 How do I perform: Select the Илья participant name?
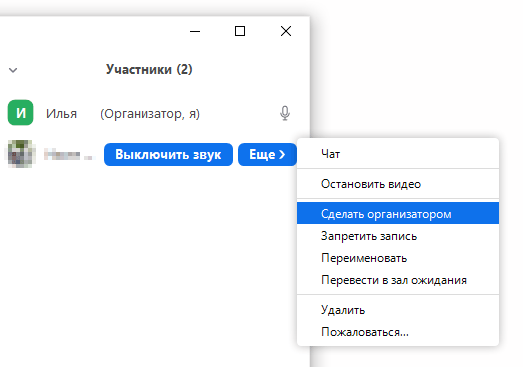tap(61, 114)
